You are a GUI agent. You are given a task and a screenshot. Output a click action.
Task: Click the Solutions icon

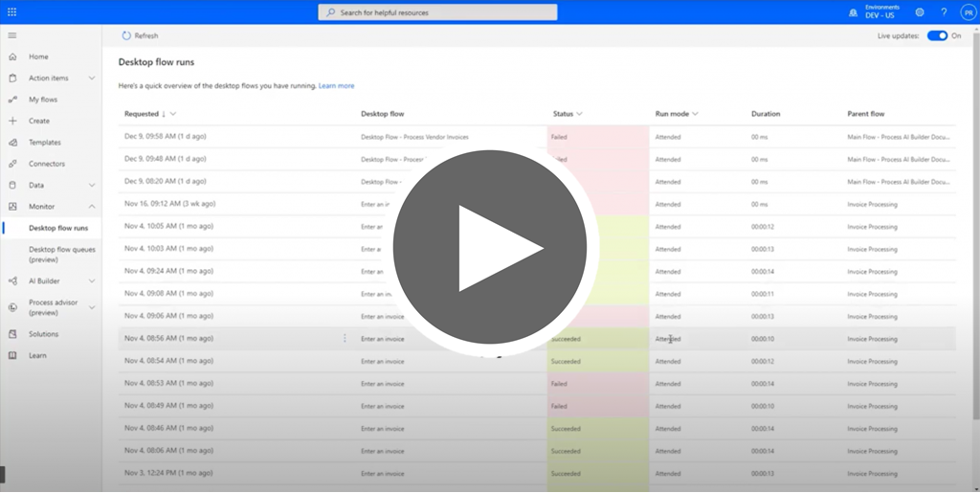pyautogui.click(x=12, y=334)
